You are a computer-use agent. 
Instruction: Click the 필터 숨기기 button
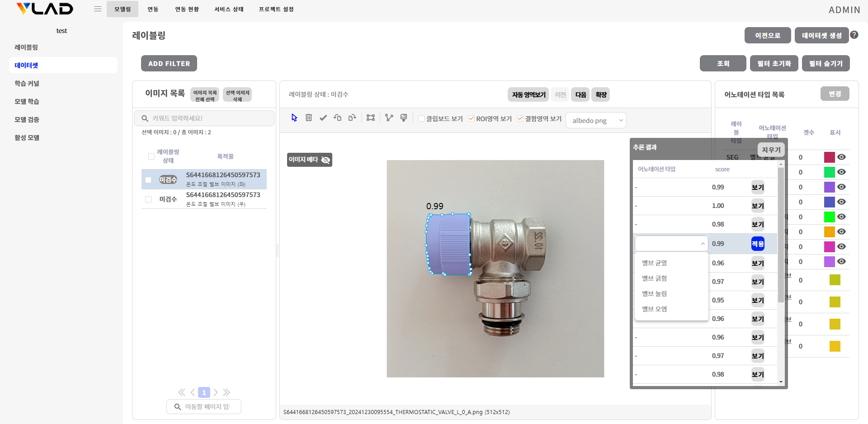(x=826, y=63)
